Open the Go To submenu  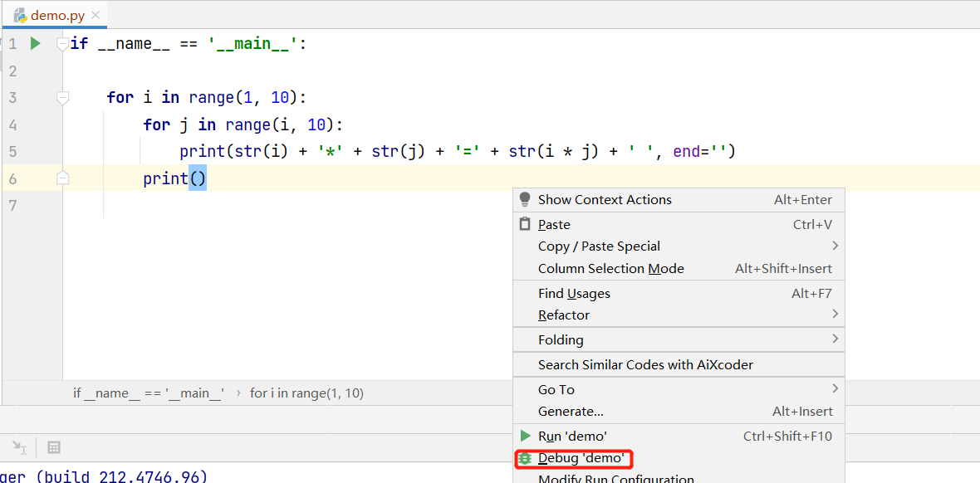coord(835,389)
